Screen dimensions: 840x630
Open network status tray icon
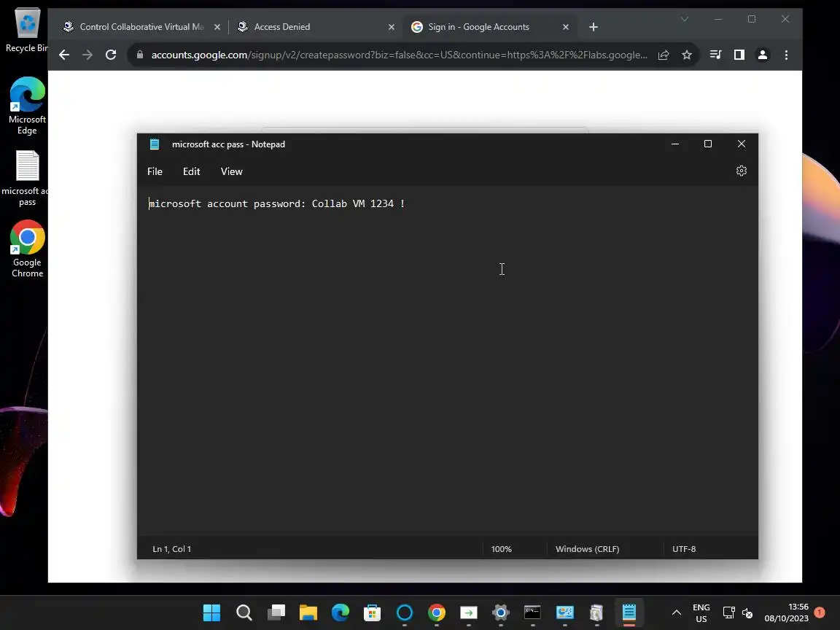(728, 612)
